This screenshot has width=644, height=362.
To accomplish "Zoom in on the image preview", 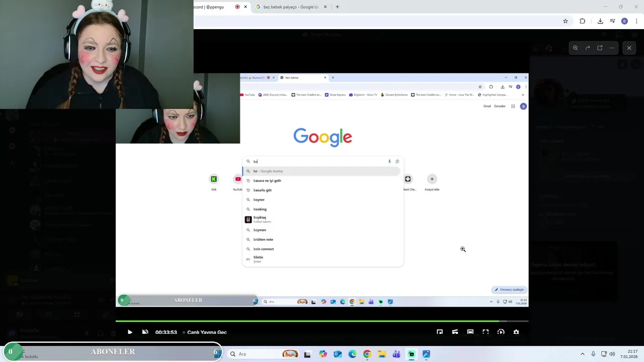I will 575,48.
